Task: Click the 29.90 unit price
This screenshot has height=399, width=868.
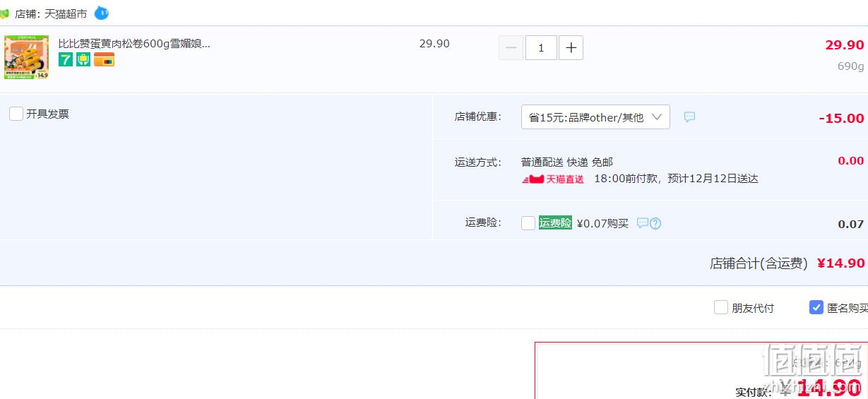Action: pos(434,44)
